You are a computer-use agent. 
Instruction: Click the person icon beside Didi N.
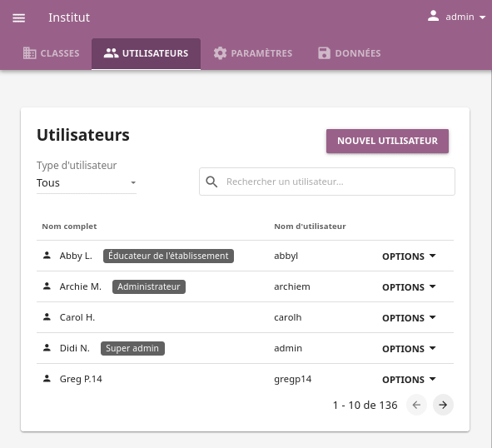pos(47,348)
